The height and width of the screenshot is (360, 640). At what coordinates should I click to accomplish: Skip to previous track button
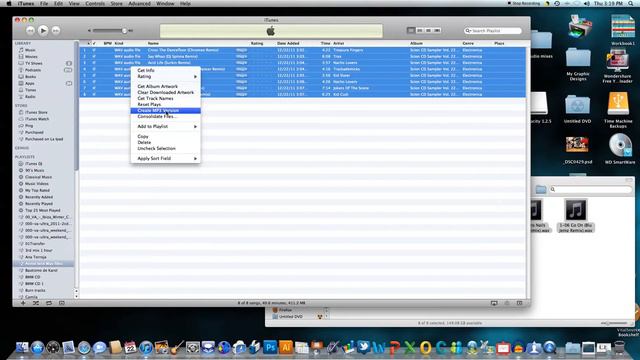coord(30,30)
